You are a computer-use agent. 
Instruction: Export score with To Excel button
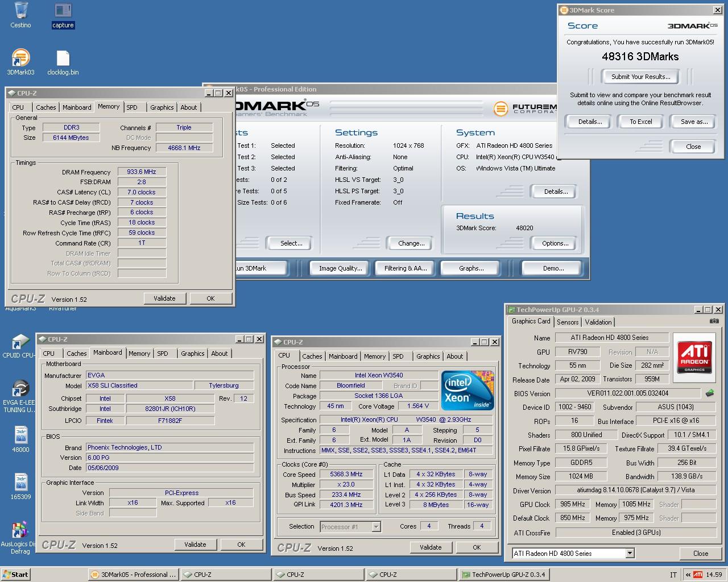click(641, 122)
